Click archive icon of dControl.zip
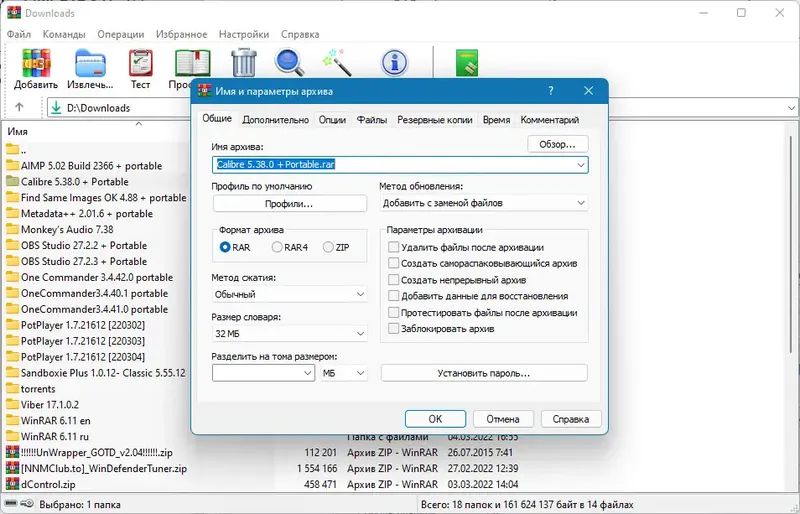Image resolution: width=800 pixels, height=514 pixels. point(12,483)
